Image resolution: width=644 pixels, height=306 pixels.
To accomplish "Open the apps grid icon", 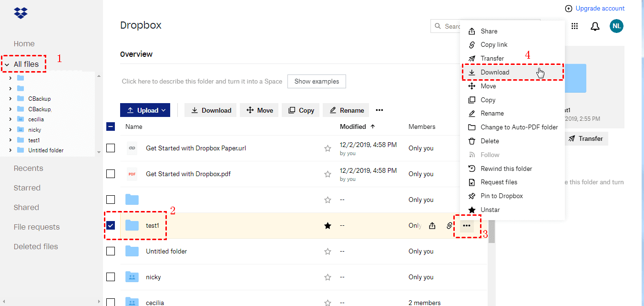I will point(575,26).
